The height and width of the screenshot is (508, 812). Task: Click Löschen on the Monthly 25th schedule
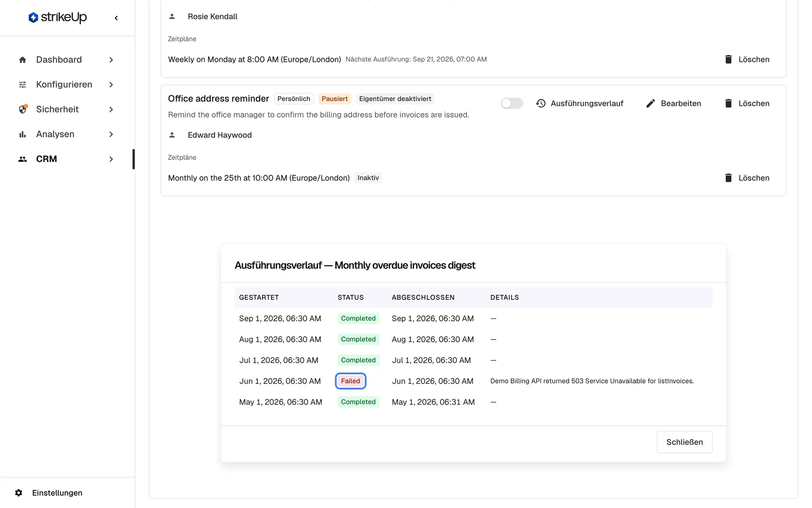click(x=747, y=178)
